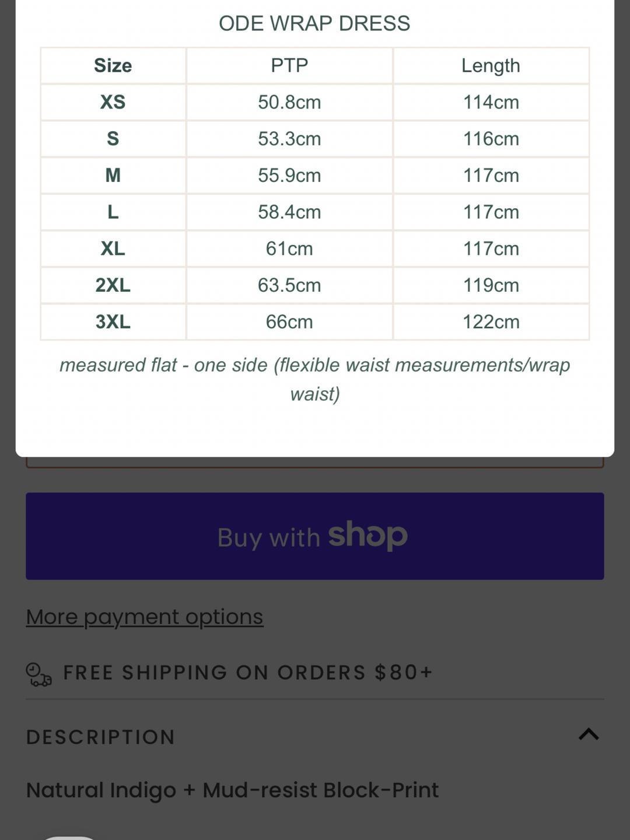Tap the measured flat note text
The width and height of the screenshot is (630, 840).
pos(315,379)
